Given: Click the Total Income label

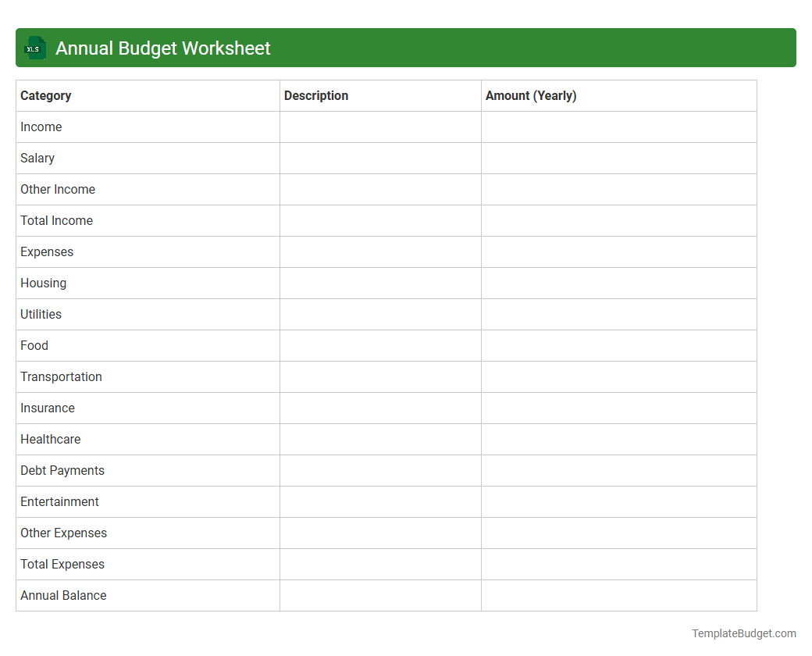Looking at the screenshot, I should point(56,220).
